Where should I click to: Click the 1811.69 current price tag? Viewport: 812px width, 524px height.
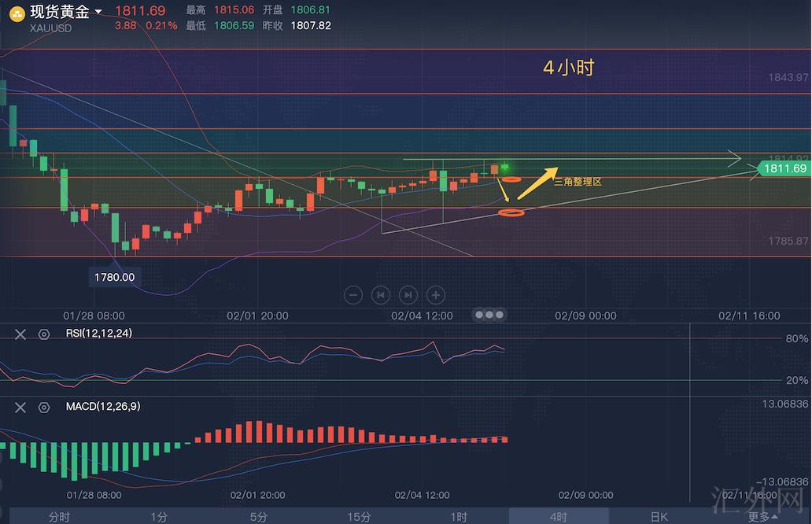(x=783, y=168)
